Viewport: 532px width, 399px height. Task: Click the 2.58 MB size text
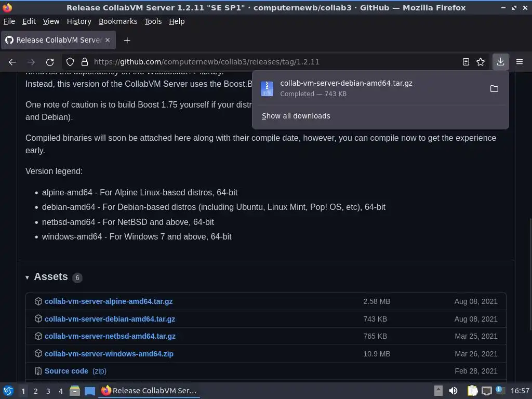click(x=377, y=301)
